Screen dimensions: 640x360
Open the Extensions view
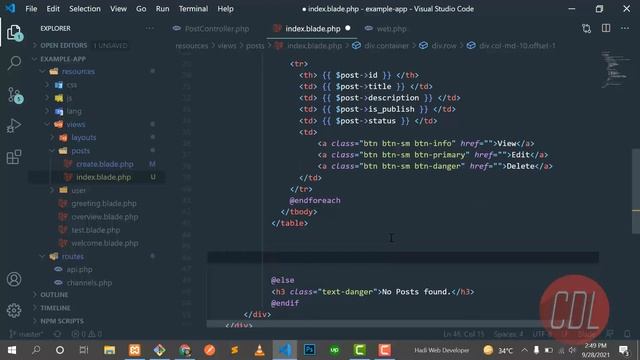[x=14, y=157]
